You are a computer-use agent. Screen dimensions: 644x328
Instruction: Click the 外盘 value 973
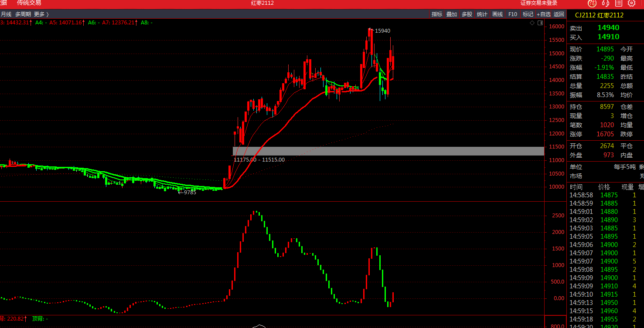click(x=609, y=155)
